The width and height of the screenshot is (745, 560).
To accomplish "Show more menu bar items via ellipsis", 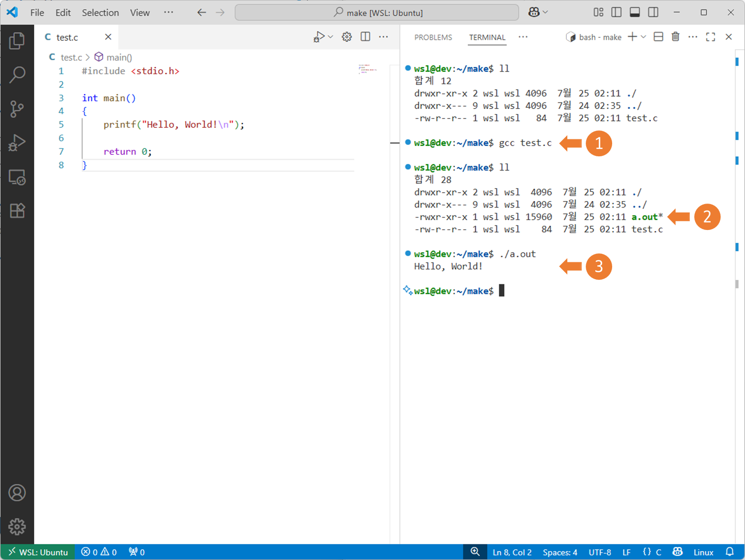I will (169, 12).
